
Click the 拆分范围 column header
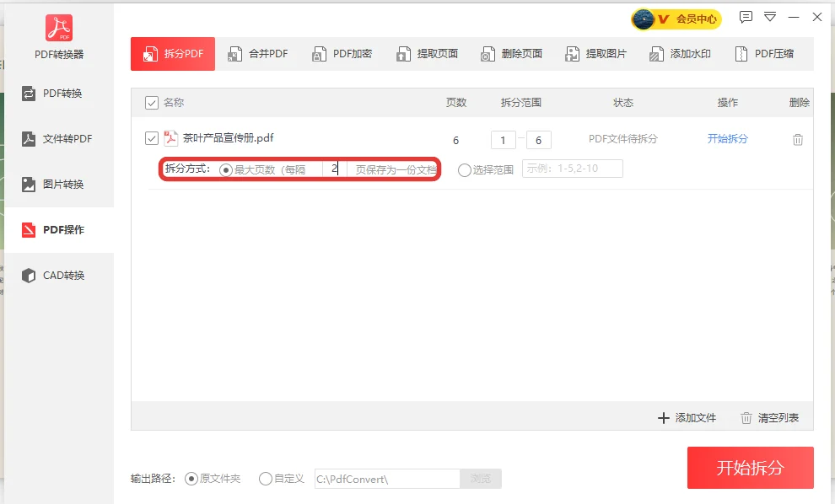point(520,103)
